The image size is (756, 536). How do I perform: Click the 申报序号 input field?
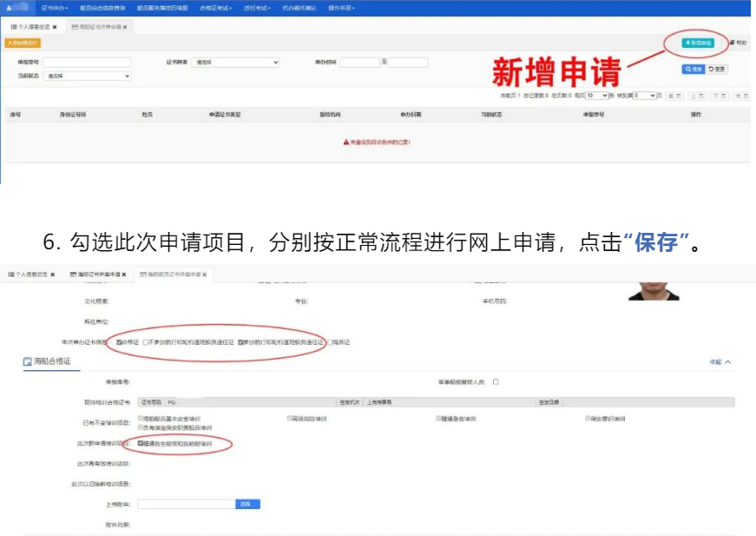pyautogui.click(x=87, y=63)
